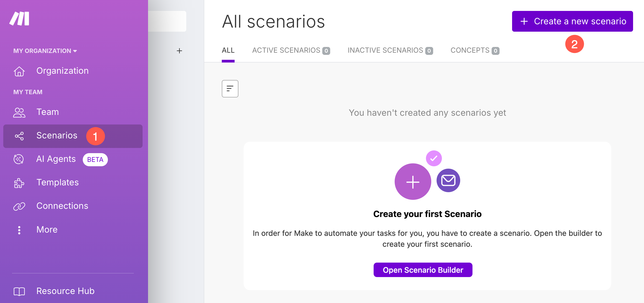Click Create a new scenario button
Screen dimensions: 644x303
click(572, 21)
